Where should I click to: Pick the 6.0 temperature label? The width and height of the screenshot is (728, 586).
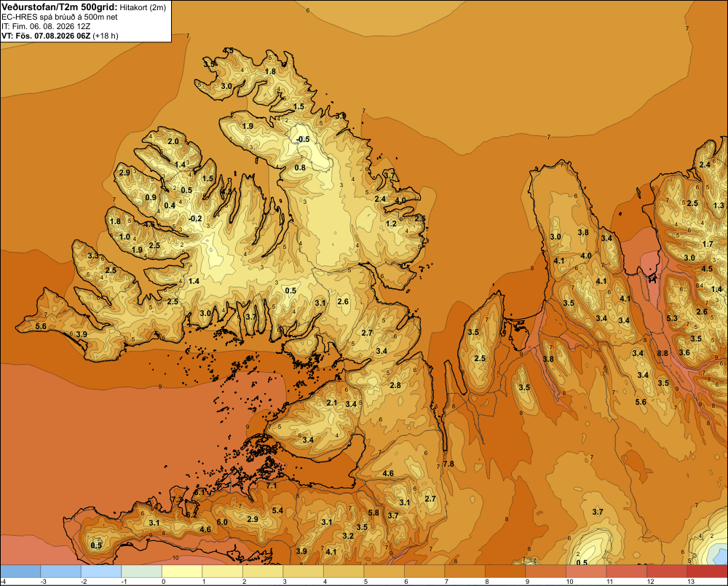(x=222, y=522)
